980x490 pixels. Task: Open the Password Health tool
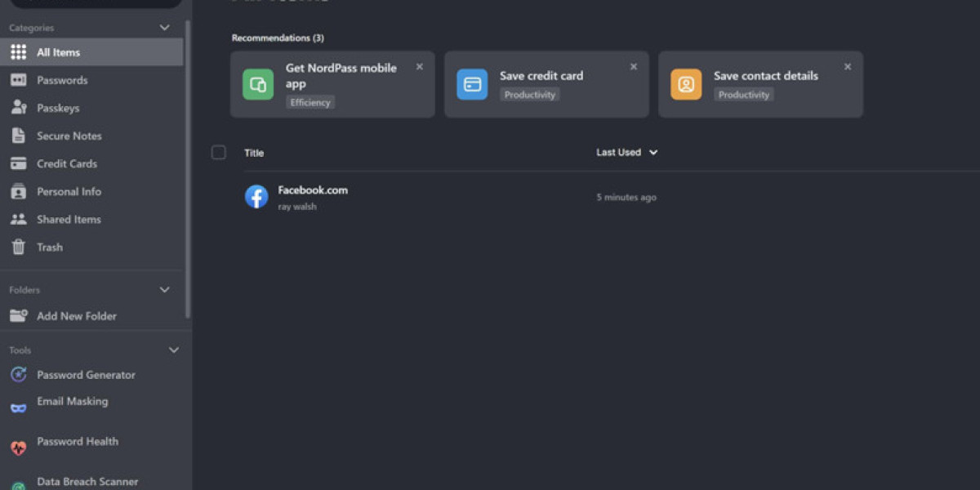coord(78,441)
